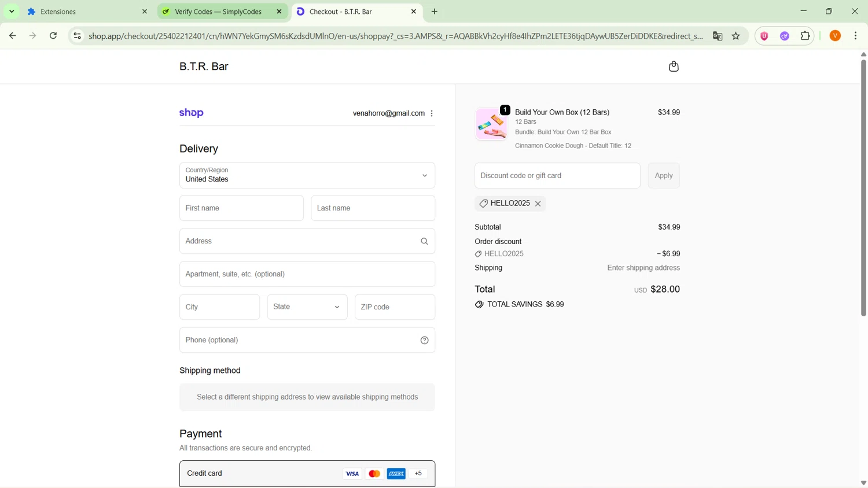Open the shopping bag cart icon
Image resolution: width=868 pixels, height=488 pixels.
[x=674, y=66]
